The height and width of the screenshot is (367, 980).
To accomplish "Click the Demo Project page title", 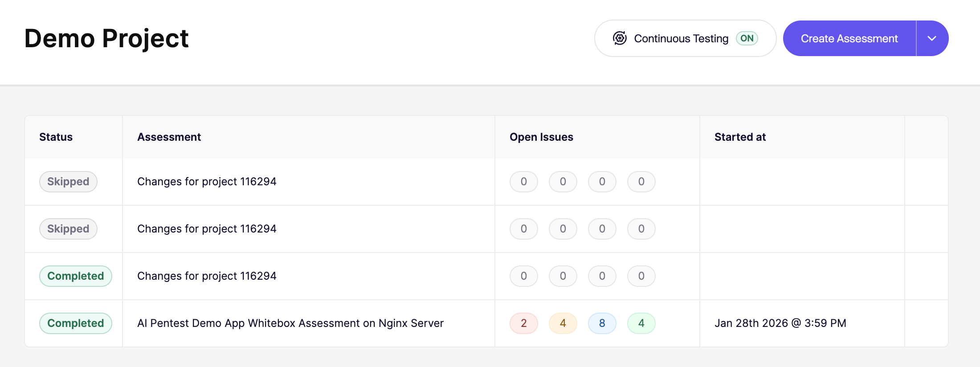I will [106, 38].
